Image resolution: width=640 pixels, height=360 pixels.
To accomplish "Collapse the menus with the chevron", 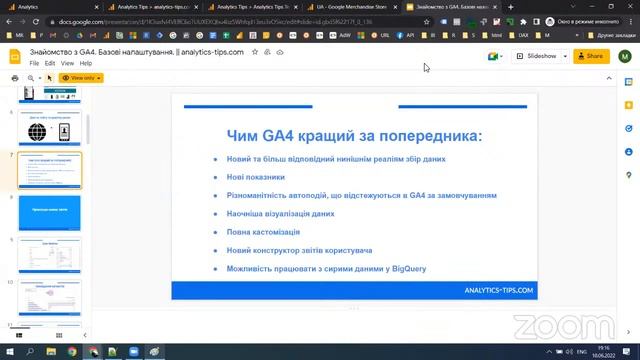I will pos(609,78).
